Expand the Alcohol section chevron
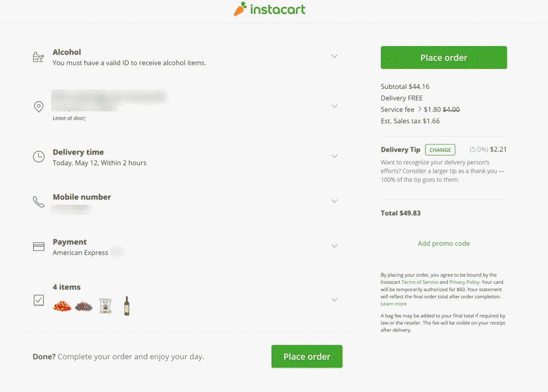 coord(334,56)
